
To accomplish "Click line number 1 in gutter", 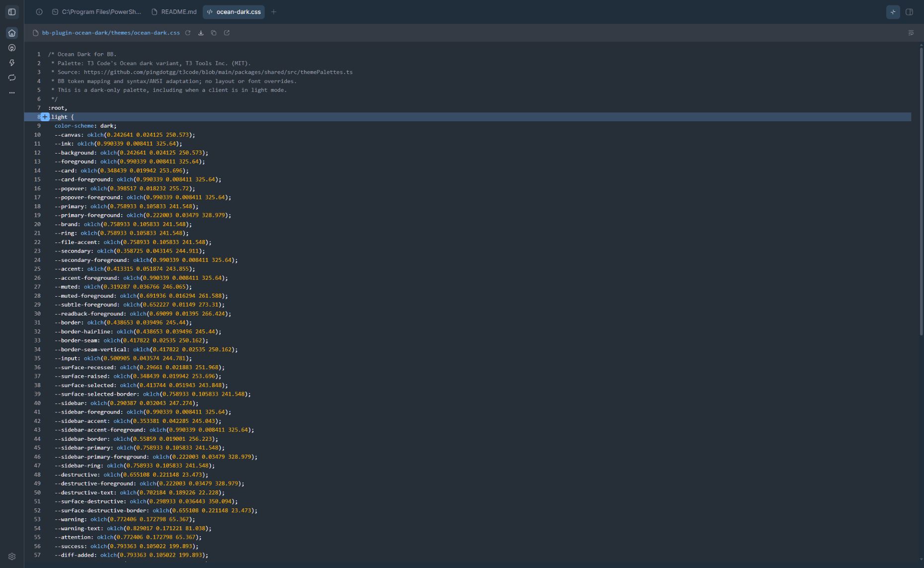I will tap(39, 54).
